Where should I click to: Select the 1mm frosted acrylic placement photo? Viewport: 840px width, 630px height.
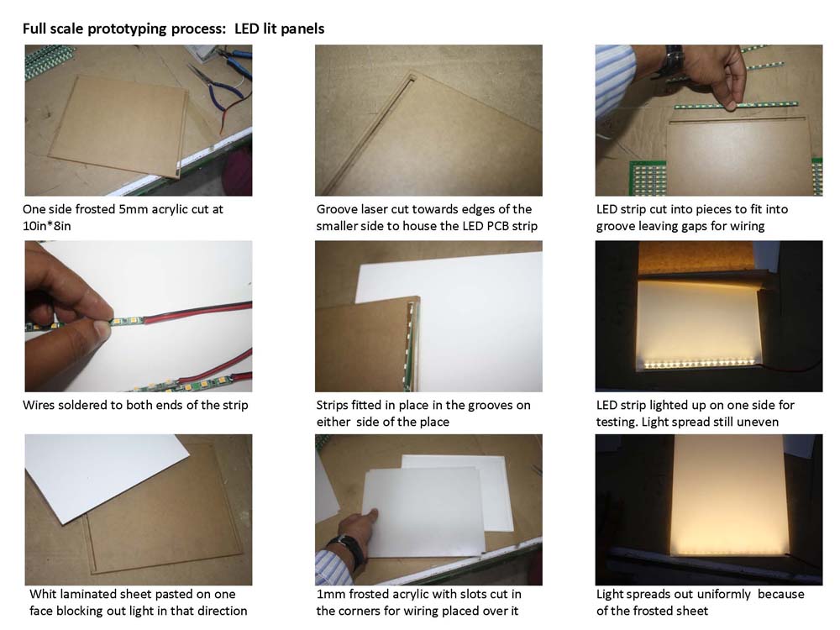click(x=428, y=510)
